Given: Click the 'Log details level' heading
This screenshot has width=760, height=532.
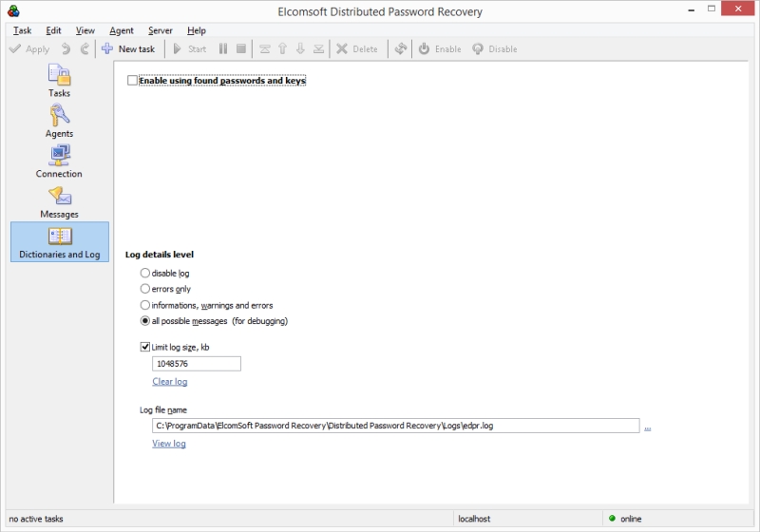Looking at the screenshot, I should pyautogui.click(x=160, y=255).
